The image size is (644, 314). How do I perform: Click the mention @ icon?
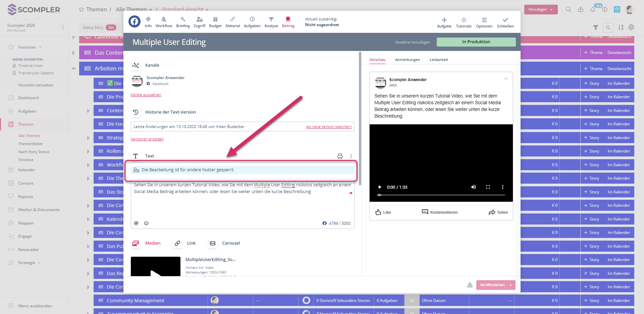point(136,223)
